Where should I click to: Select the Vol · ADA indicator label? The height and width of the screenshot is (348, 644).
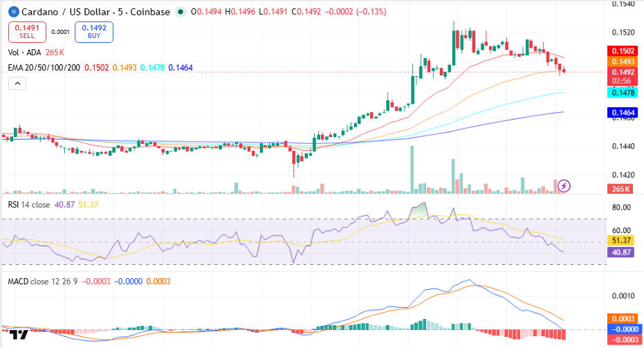pyautogui.click(x=25, y=52)
